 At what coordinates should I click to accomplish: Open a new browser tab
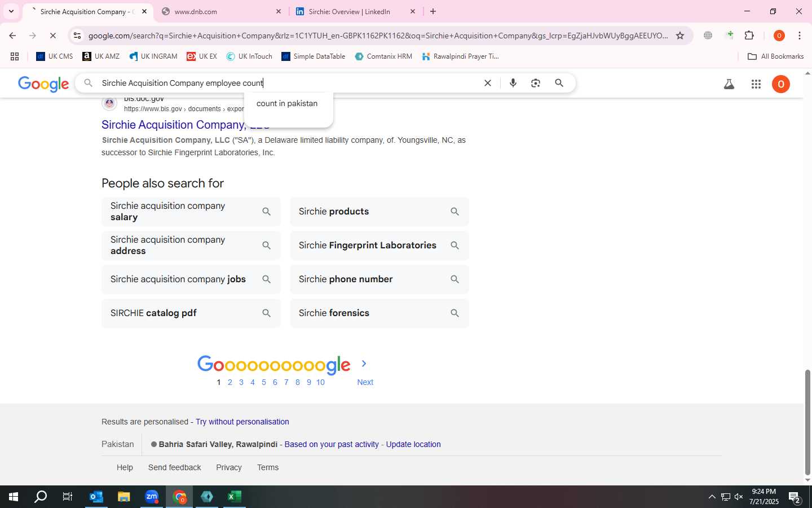click(433, 11)
